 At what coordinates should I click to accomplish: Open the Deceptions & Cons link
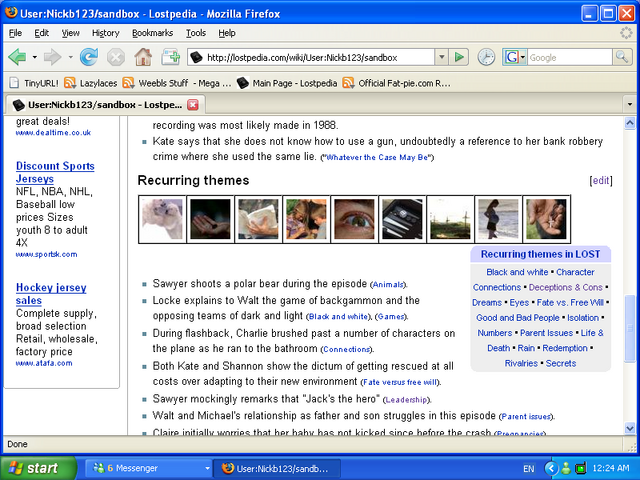pyautogui.click(x=566, y=287)
